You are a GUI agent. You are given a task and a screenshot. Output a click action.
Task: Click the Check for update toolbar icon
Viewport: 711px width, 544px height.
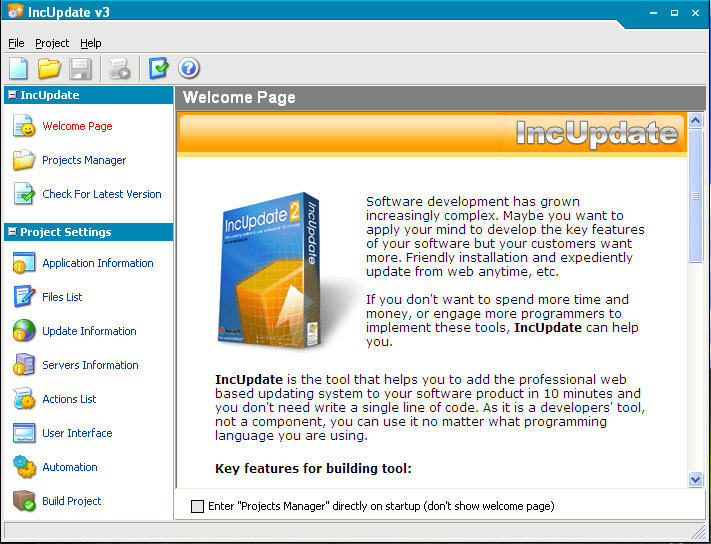tap(158, 68)
